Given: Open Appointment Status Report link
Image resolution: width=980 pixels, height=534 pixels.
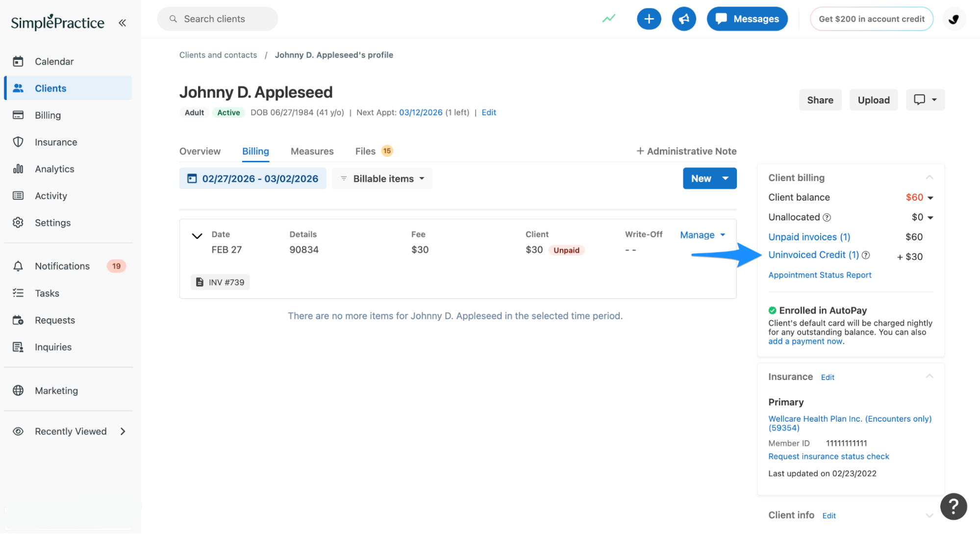Looking at the screenshot, I should 820,275.
